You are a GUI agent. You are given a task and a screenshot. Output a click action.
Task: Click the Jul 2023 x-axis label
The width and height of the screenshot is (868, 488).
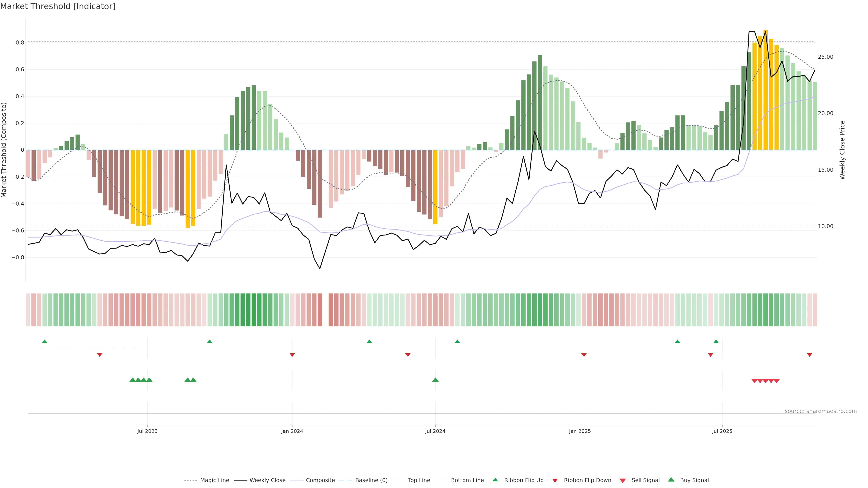[x=147, y=431]
